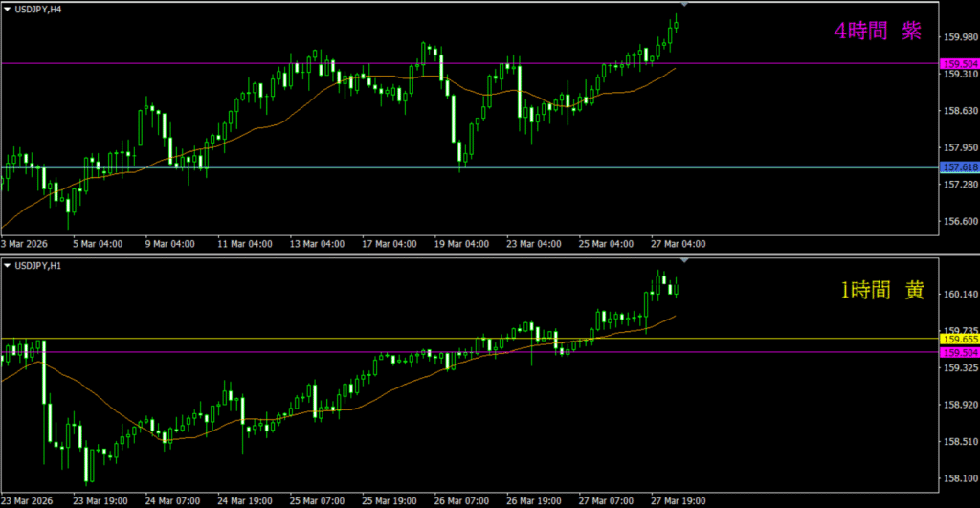Select the blue 157.618 price tag
The width and height of the screenshot is (980, 508).
pos(959,167)
